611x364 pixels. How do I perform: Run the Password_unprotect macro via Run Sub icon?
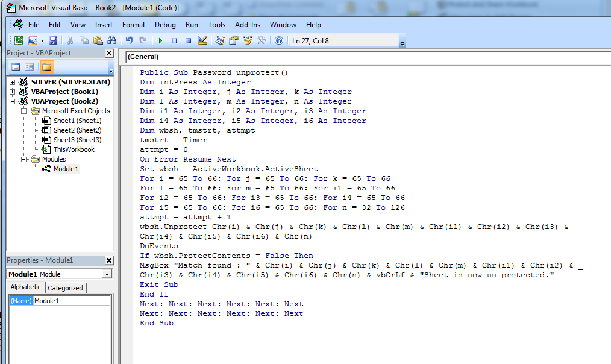(160, 40)
